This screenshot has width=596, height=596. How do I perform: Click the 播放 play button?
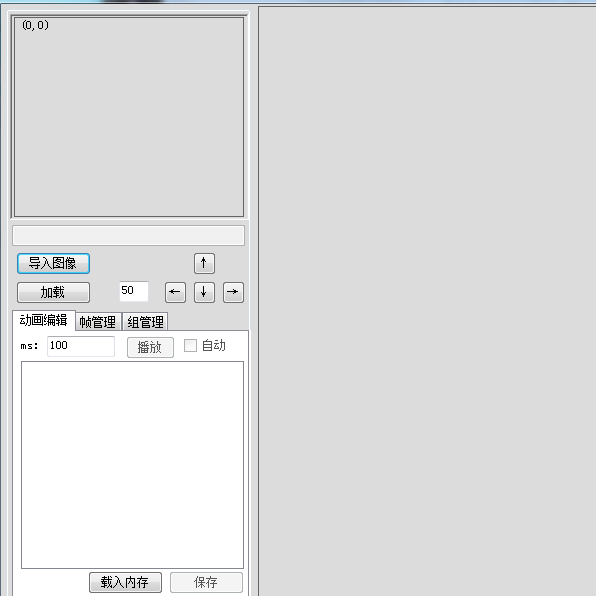point(150,347)
